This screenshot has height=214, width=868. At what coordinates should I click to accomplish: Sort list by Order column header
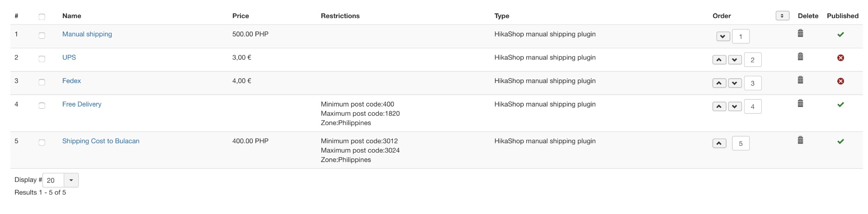(x=722, y=16)
